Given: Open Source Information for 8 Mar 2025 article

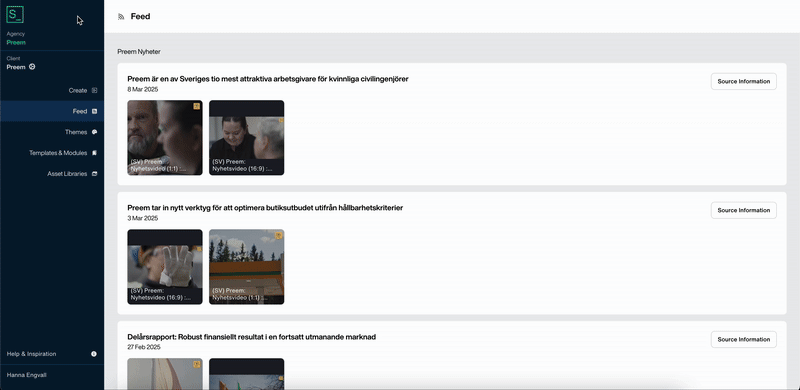Looking at the screenshot, I should tap(743, 81).
